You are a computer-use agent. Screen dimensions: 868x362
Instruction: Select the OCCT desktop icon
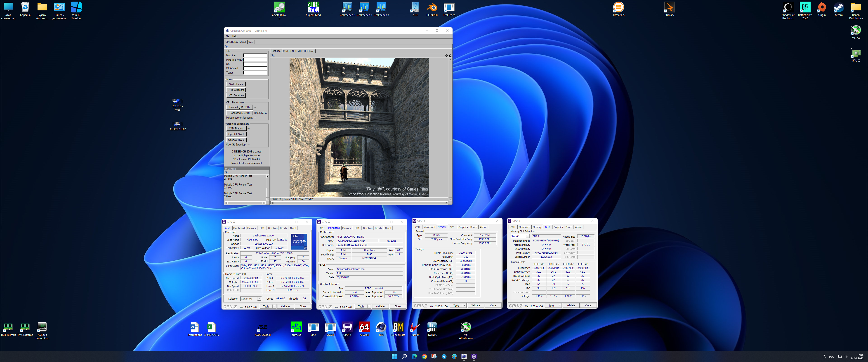click(330, 329)
